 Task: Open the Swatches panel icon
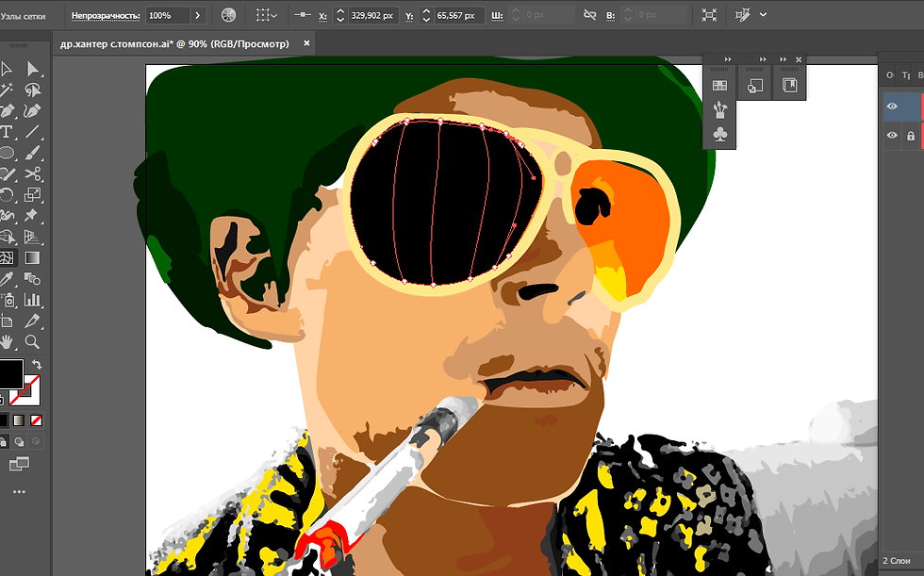(719, 86)
